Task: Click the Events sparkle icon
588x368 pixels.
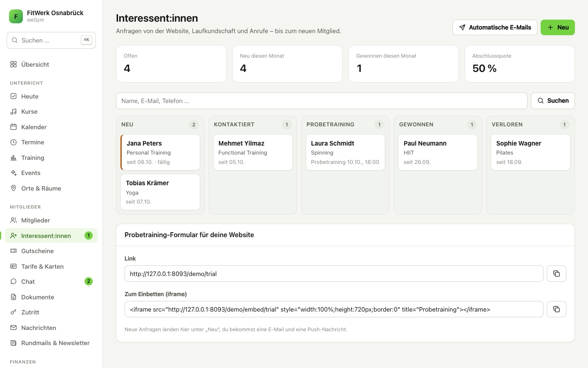Action: 13,173
